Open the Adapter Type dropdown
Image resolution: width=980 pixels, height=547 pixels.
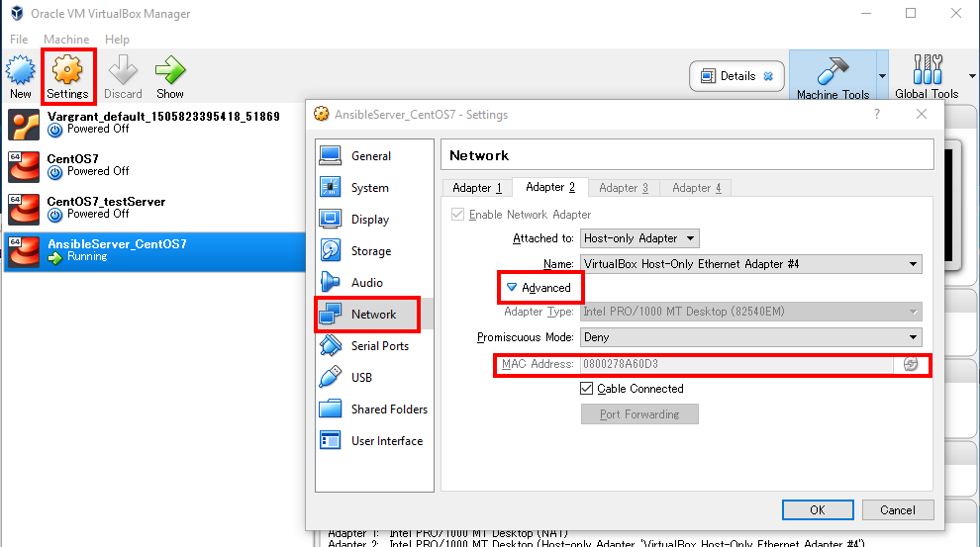tap(750, 312)
